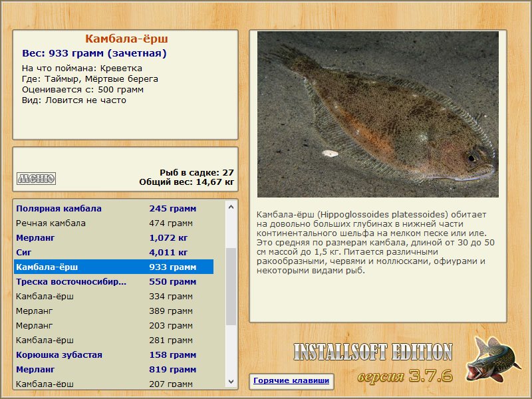Select the Камбала-ёрш 207 грамм row
This screenshot has height=399, width=532.
(x=114, y=382)
